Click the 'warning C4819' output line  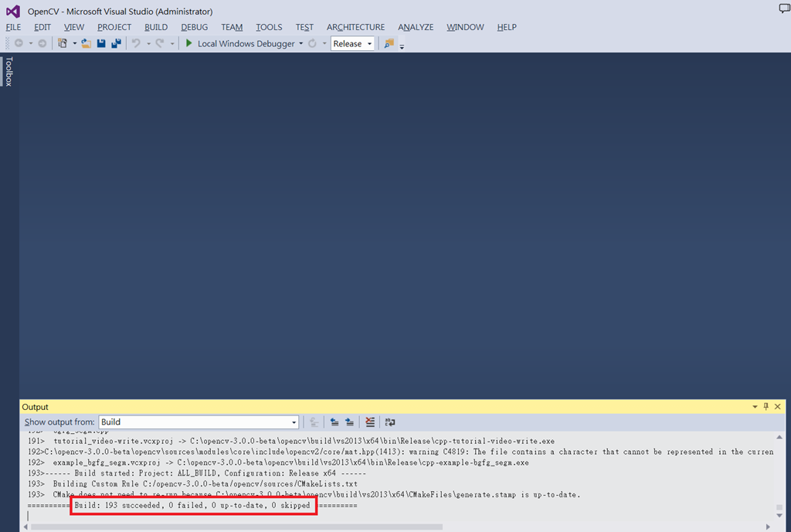(401, 452)
